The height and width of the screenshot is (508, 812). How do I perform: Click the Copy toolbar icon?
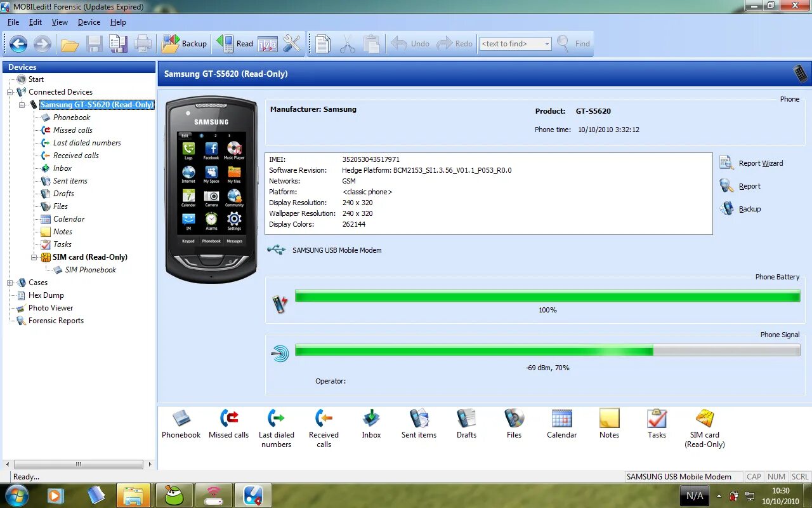click(x=323, y=44)
